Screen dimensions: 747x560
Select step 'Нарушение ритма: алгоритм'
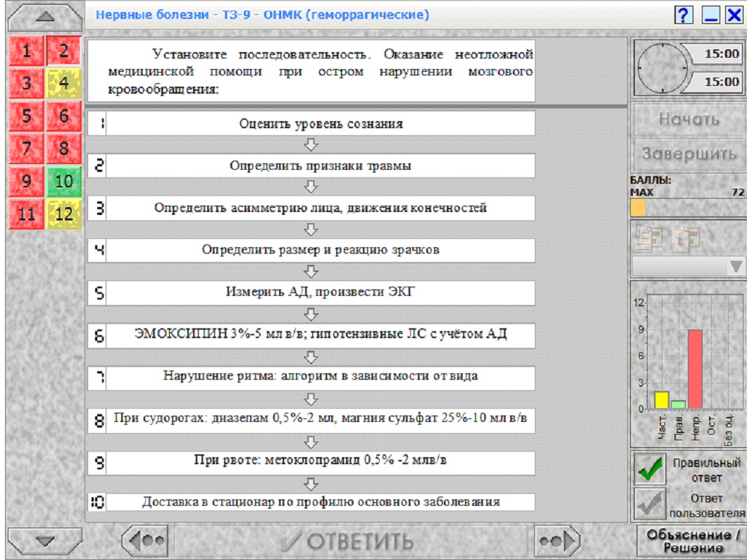click(311, 378)
